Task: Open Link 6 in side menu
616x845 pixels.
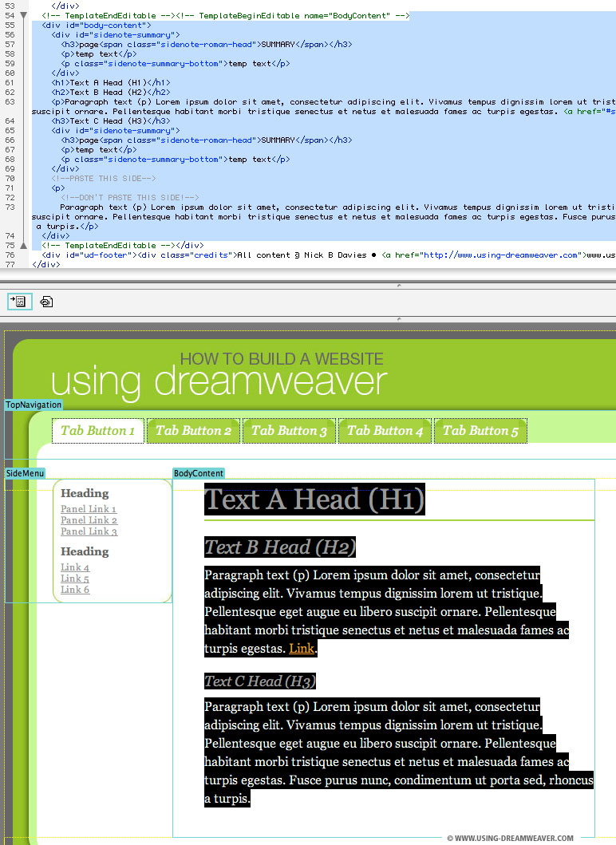Action: point(75,590)
